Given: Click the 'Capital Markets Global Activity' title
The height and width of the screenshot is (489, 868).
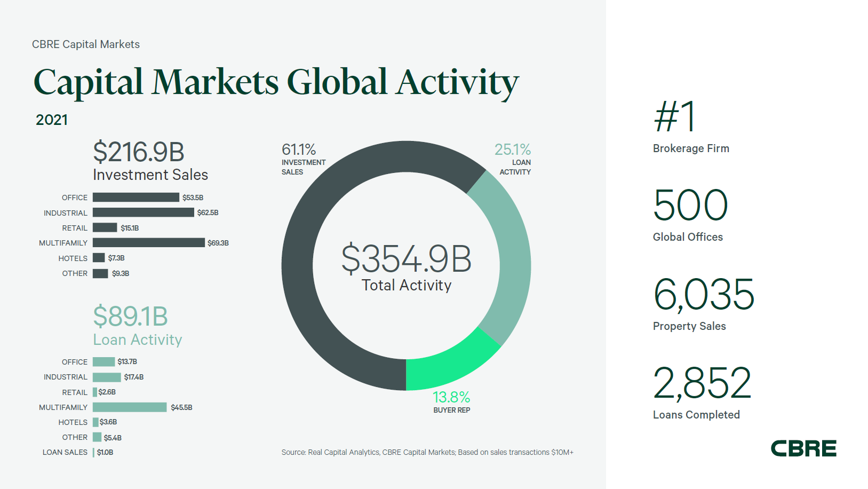Looking at the screenshot, I should (x=276, y=83).
